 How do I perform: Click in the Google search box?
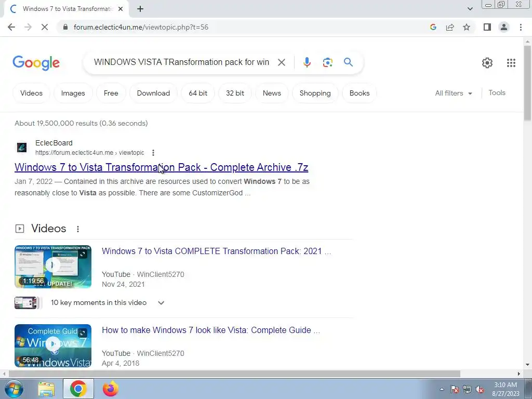pos(181,62)
